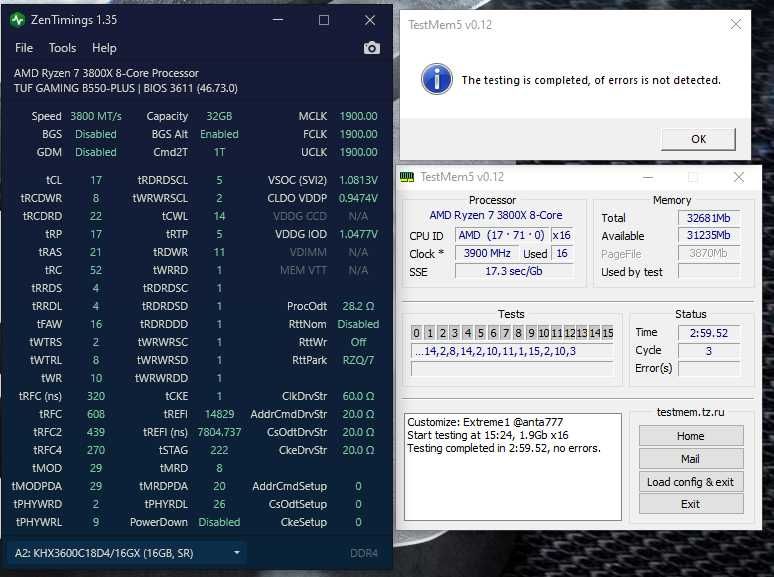Viewport: 774px width, 577px height.
Task: Open the Help menu in ZenTimings
Action: [104, 48]
